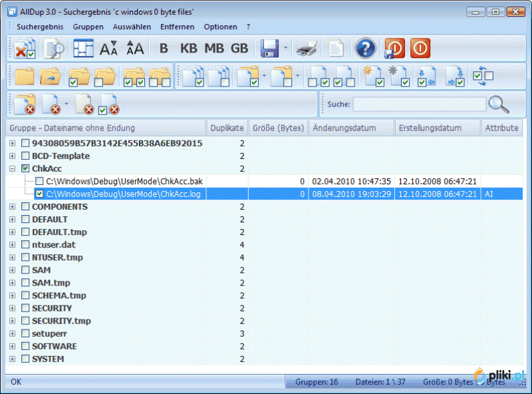Sort by Größe (Bytes) column header

278,128
